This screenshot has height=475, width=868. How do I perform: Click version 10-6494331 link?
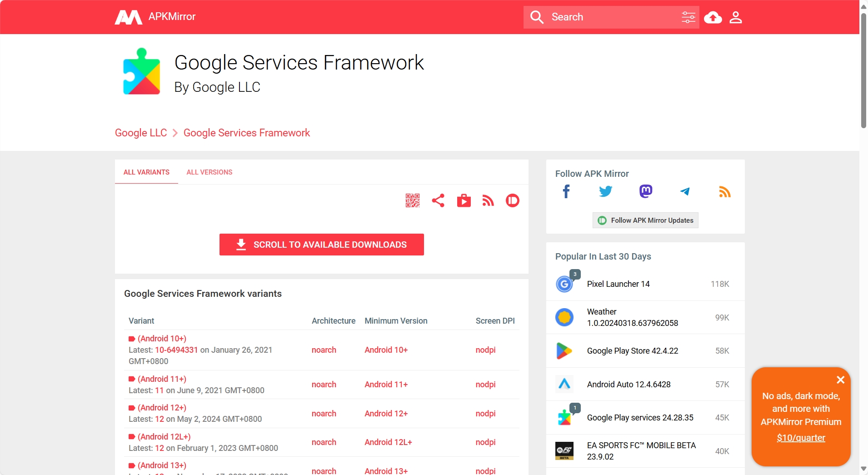click(x=176, y=350)
